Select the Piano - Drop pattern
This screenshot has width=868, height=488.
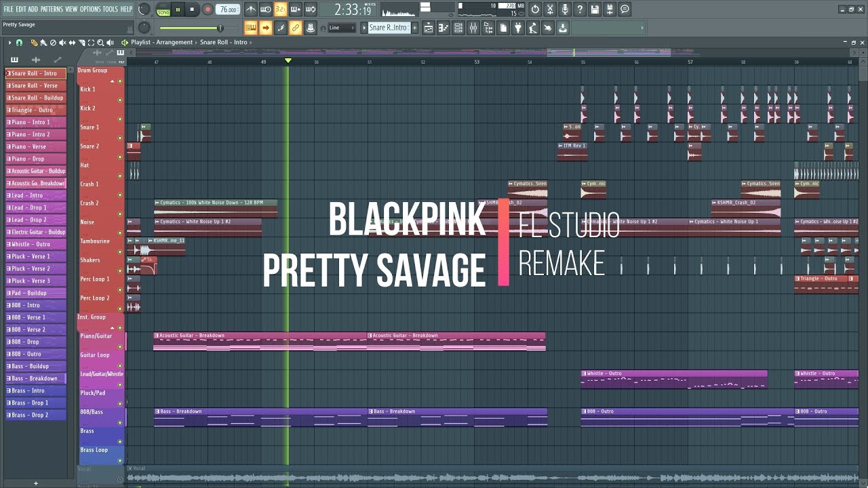coord(36,159)
